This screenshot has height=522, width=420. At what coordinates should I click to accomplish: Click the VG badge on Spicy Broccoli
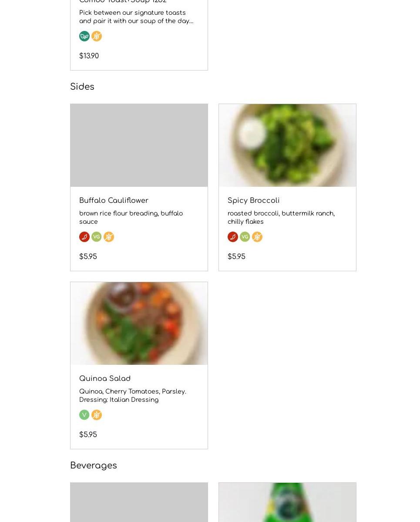[245, 237]
